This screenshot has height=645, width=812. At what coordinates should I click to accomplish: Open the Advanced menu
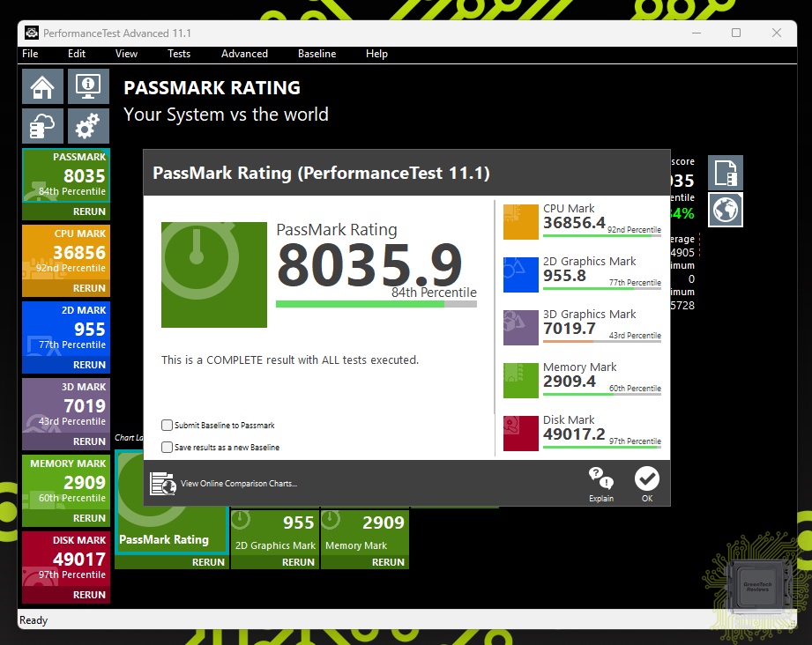point(244,54)
